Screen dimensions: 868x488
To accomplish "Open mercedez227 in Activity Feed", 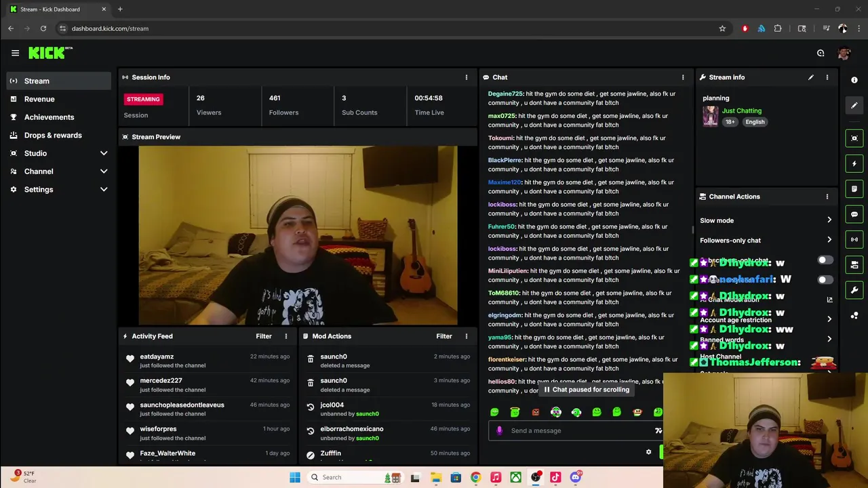I will (161, 381).
